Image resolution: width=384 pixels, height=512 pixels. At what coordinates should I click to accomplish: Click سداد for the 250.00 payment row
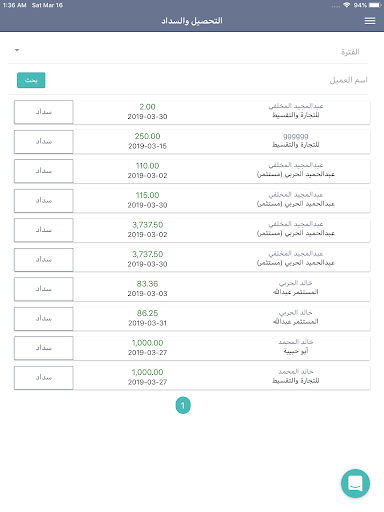(x=44, y=142)
